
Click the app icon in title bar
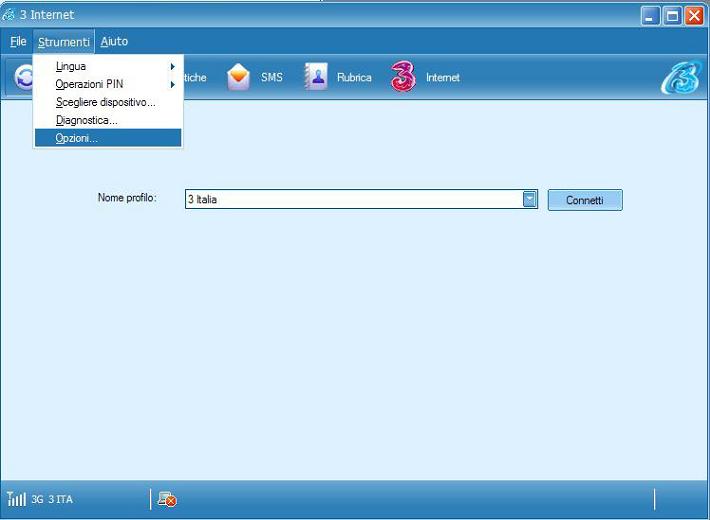pyautogui.click(x=9, y=15)
